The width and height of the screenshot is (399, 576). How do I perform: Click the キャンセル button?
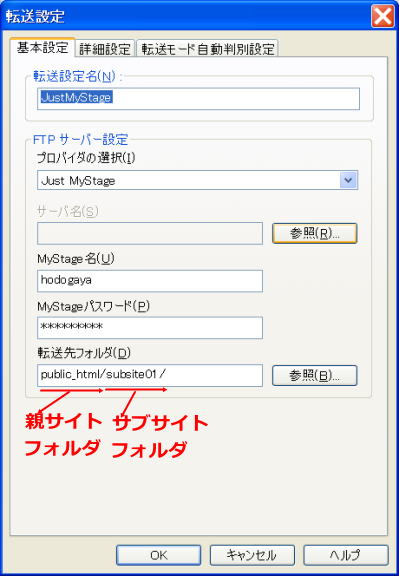pos(252,555)
